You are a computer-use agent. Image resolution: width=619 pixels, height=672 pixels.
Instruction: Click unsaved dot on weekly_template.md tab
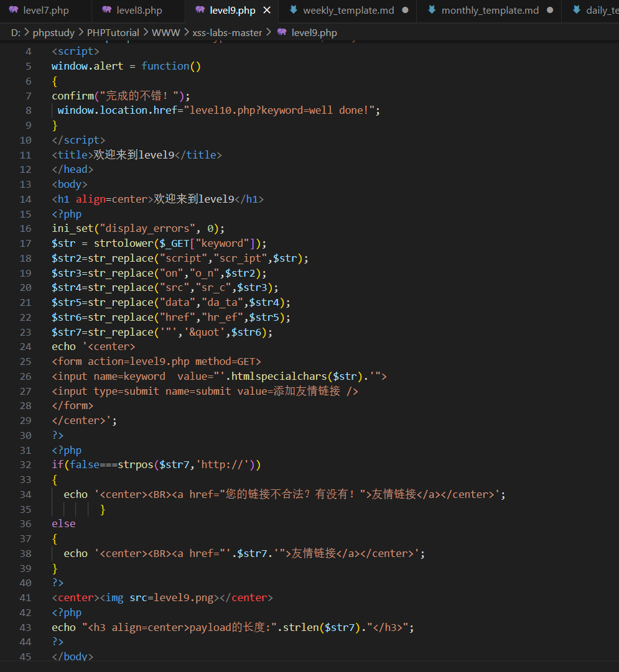(x=406, y=11)
